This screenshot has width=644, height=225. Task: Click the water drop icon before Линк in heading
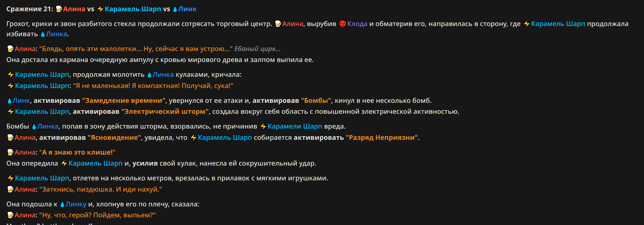point(175,9)
